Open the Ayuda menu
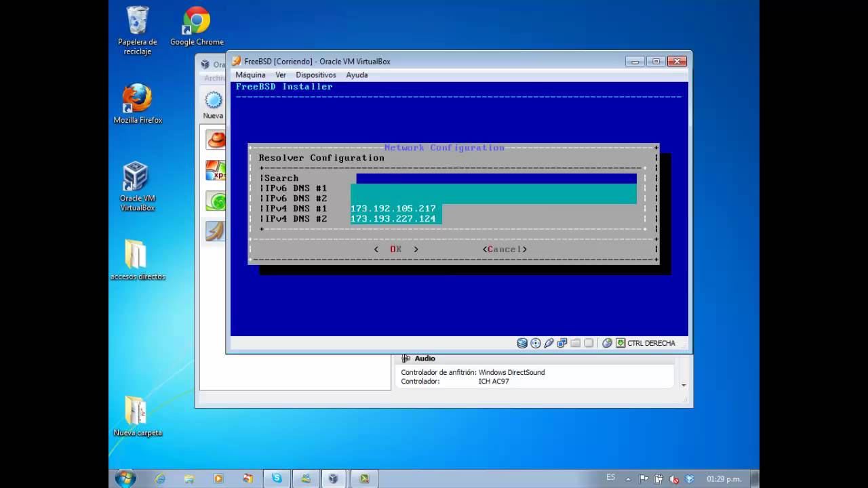This screenshot has width=868, height=488. pyautogui.click(x=357, y=75)
